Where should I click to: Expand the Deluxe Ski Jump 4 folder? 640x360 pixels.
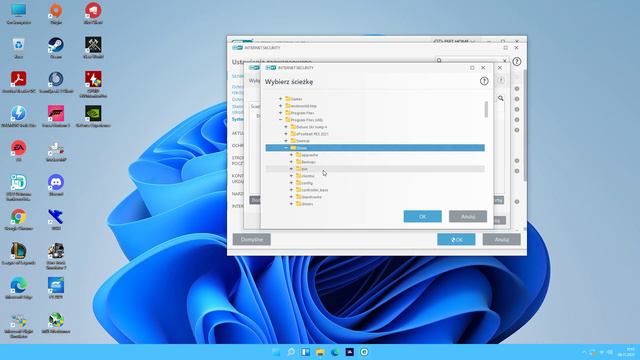tap(286, 127)
